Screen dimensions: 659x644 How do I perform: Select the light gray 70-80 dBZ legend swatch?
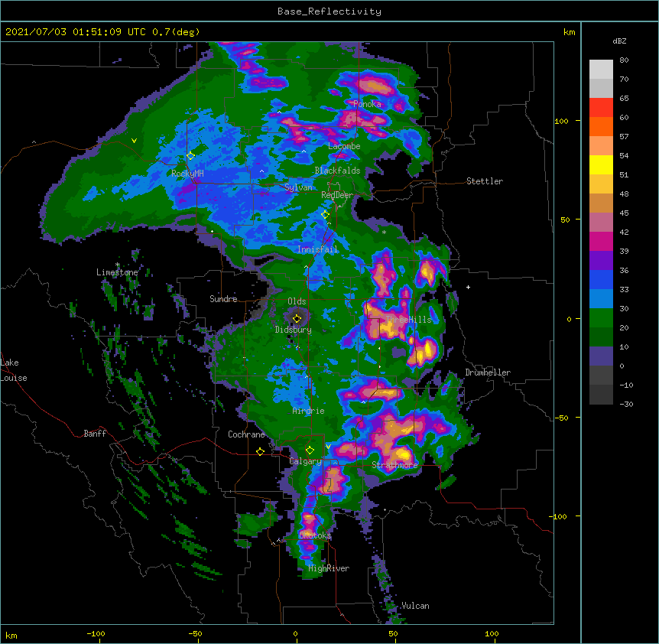click(601, 70)
